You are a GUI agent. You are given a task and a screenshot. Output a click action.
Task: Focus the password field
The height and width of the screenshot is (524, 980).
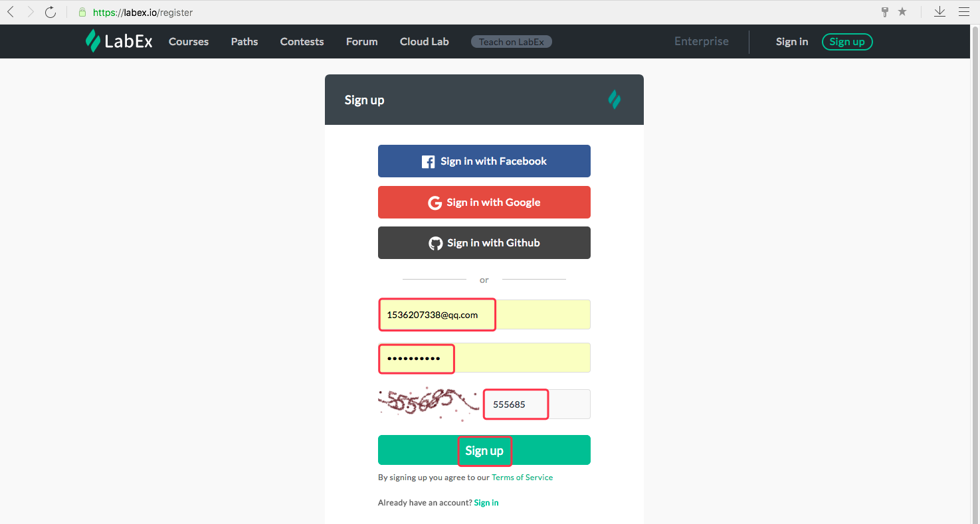[484, 358]
